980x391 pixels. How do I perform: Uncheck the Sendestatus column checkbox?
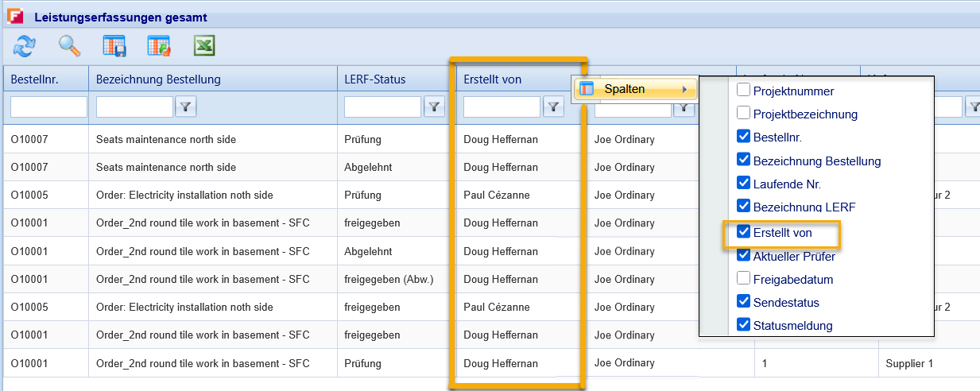coord(744,302)
